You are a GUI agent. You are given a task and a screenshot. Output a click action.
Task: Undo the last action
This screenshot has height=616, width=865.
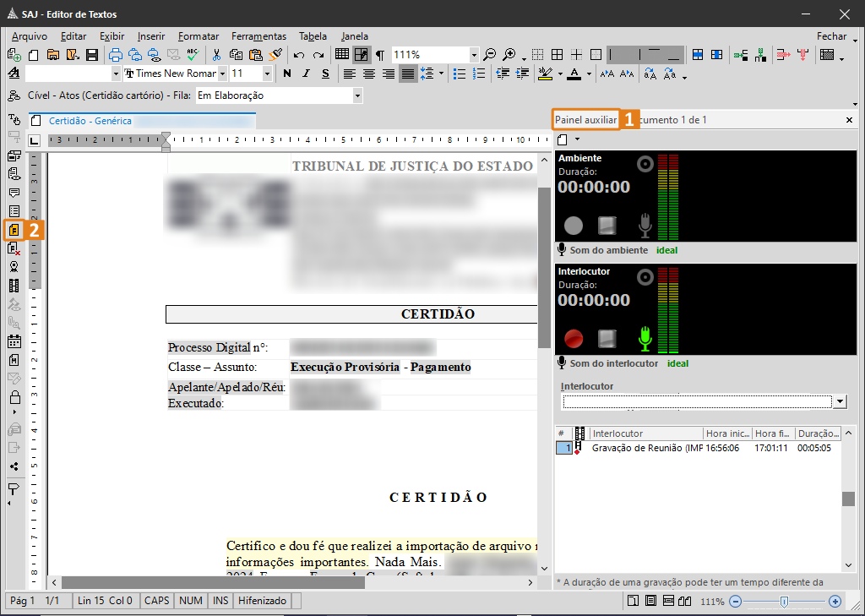click(299, 55)
